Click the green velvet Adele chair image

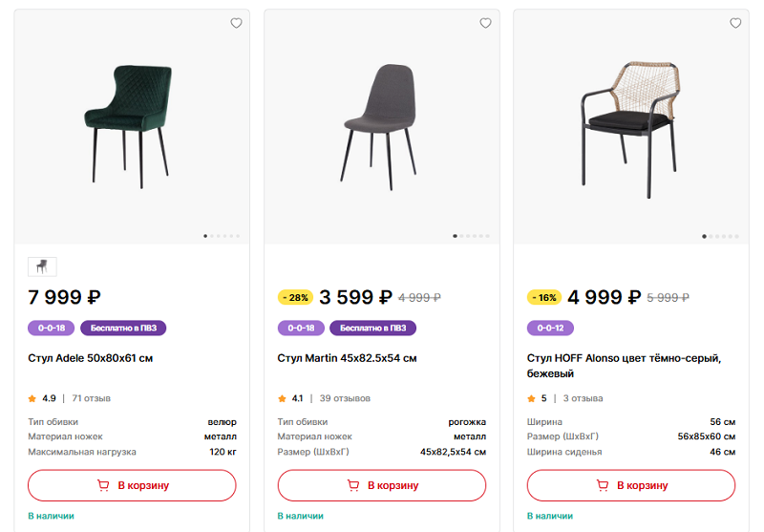click(x=129, y=122)
